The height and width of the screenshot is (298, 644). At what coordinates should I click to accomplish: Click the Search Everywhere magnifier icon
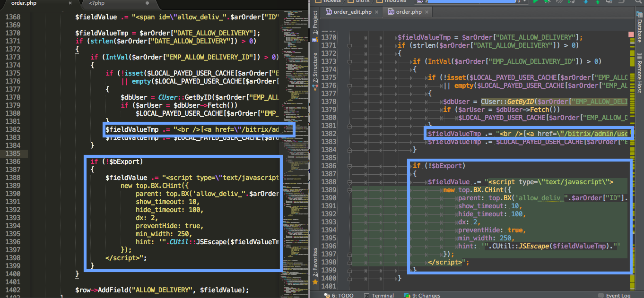click(638, 2)
